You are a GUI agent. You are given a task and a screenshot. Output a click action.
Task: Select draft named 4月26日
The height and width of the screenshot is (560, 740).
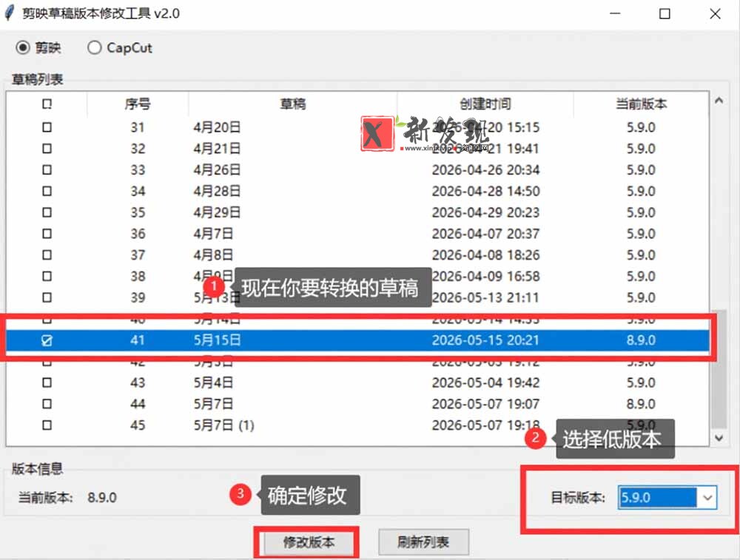pos(217,170)
